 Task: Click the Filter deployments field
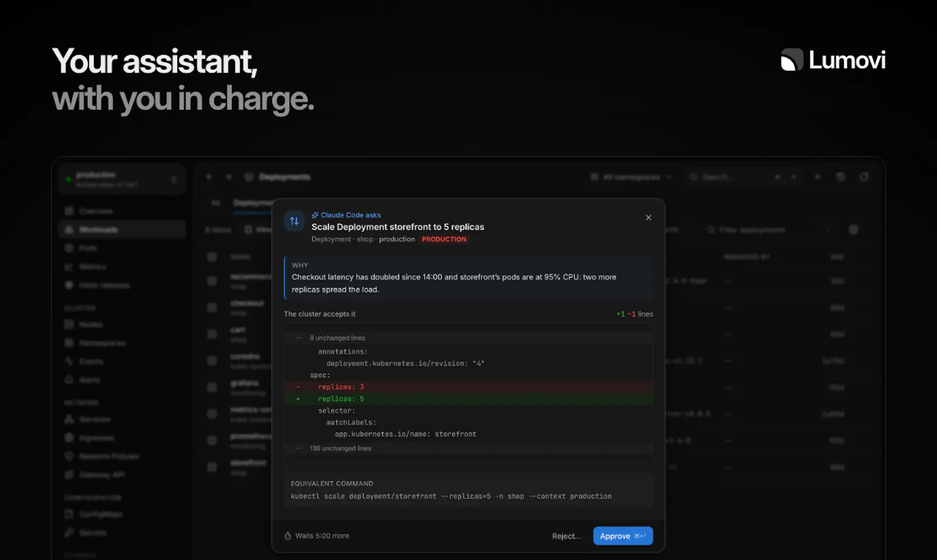click(761, 230)
